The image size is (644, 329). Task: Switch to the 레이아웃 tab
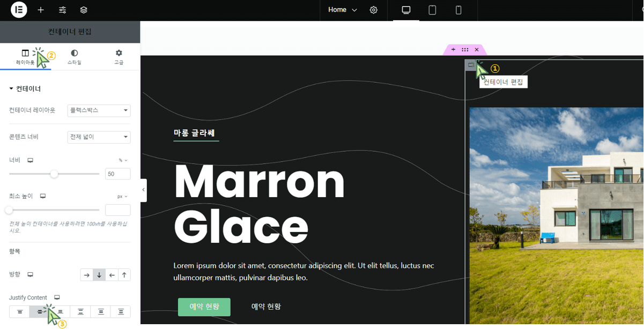pos(25,57)
